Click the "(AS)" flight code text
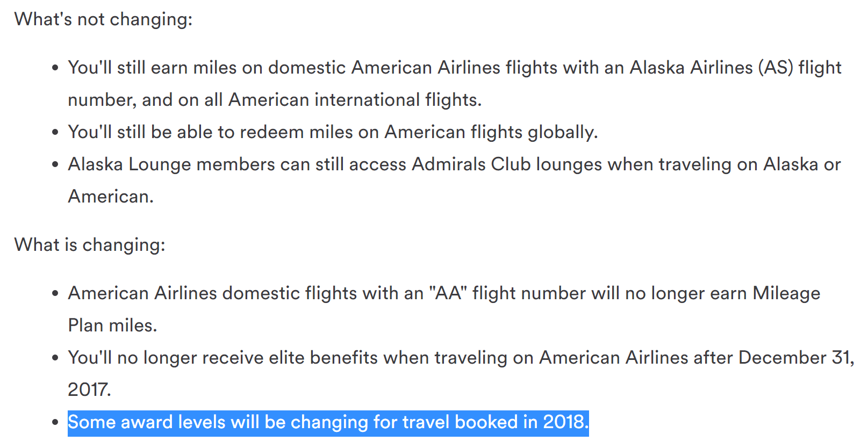The image size is (868, 448). coord(776,68)
